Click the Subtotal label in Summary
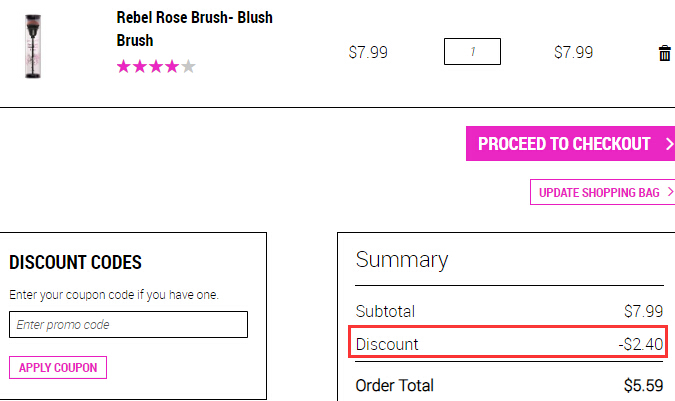675x401 pixels. [385, 311]
